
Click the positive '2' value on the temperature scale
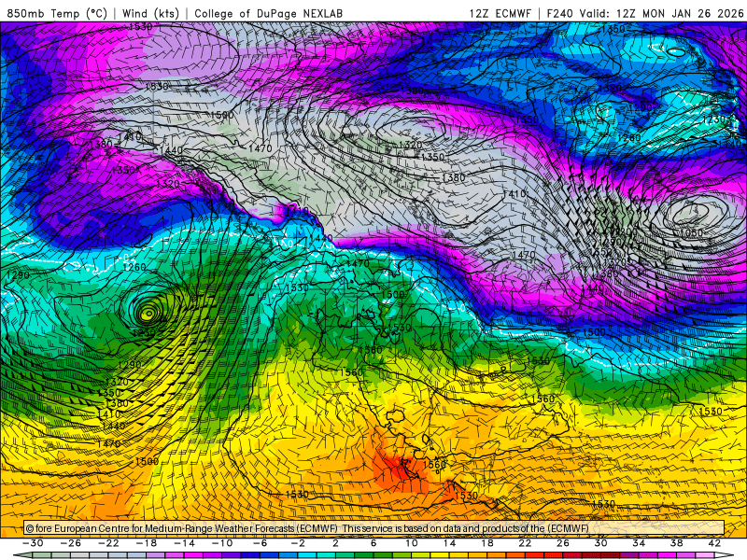[x=335, y=543]
